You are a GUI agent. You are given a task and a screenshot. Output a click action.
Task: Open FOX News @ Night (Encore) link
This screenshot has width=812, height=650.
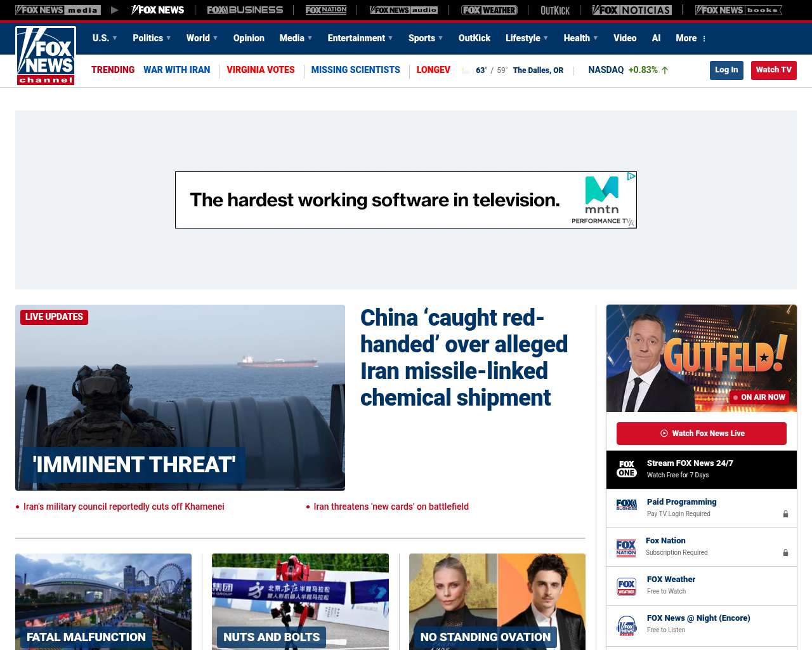[698, 618]
